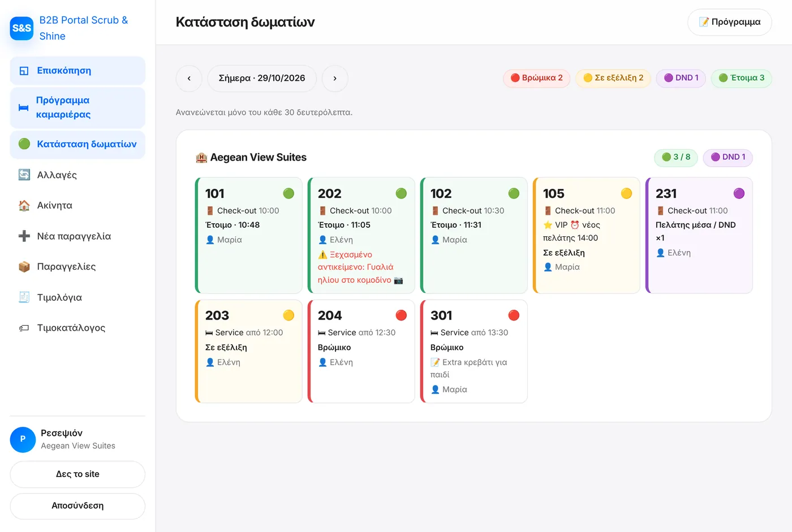Click VIP νέος πελάτης 14:00 note
The image size is (792, 532).
pyautogui.click(x=571, y=231)
